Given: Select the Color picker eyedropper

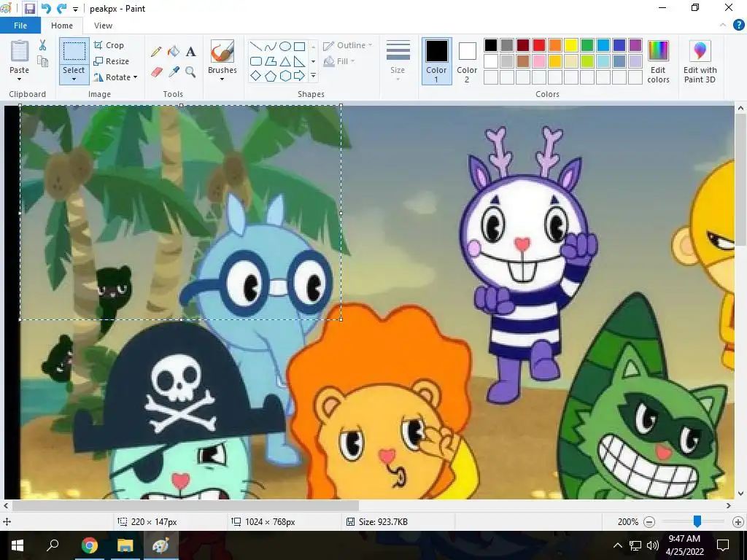Looking at the screenshot, I should [x=174, y=72].
